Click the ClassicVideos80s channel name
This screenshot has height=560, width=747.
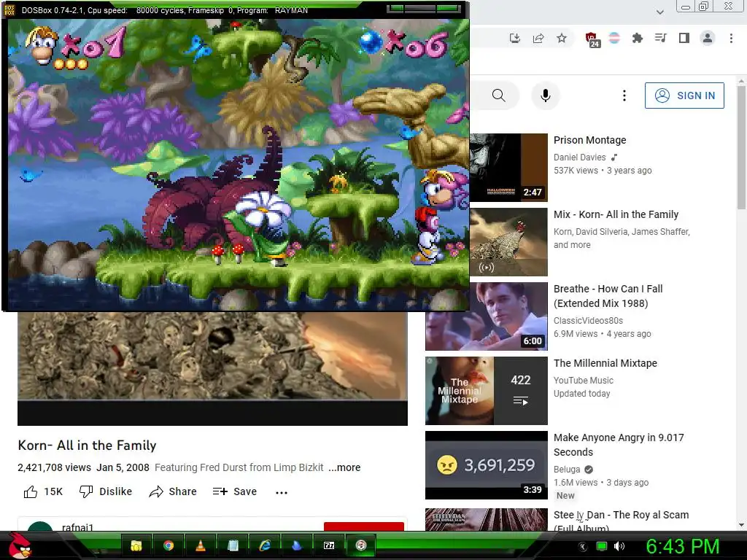pyautogui.click(x=589, y=321)
